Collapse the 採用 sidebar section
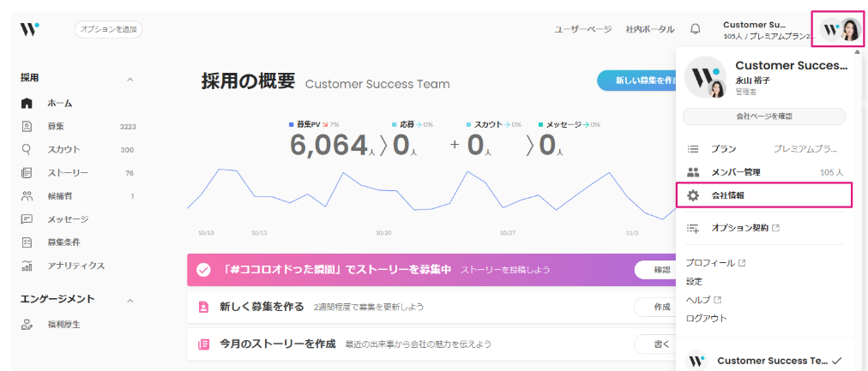Image resolution: width=868 pixels, height=371 pixels. pos(130,80)
